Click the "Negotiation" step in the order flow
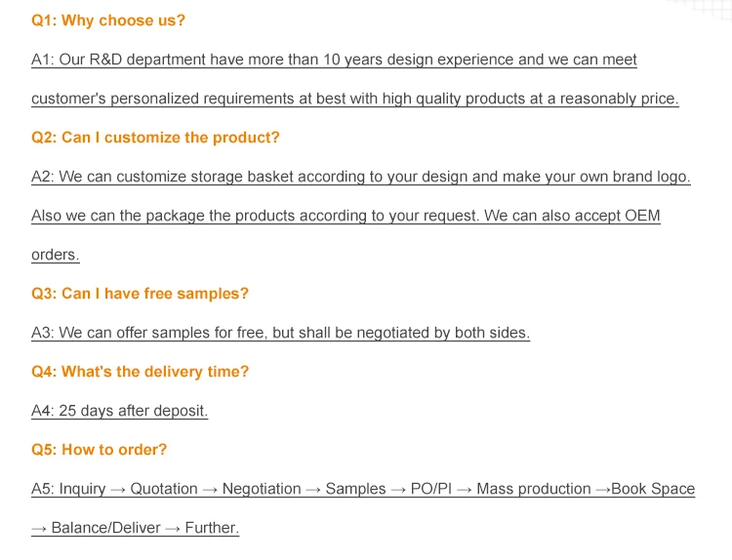The height and width of the screenshot is (560, 732). [262, 489]
